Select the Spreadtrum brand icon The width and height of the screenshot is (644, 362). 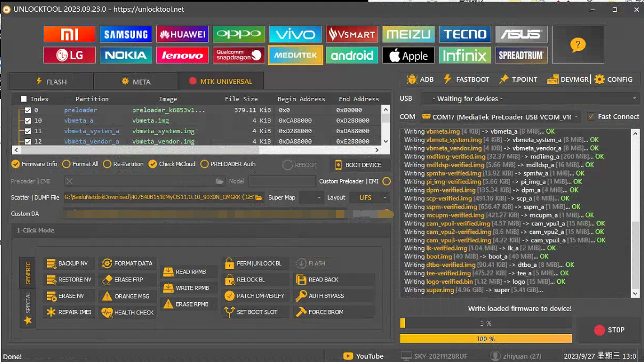[x=521, y=55]
